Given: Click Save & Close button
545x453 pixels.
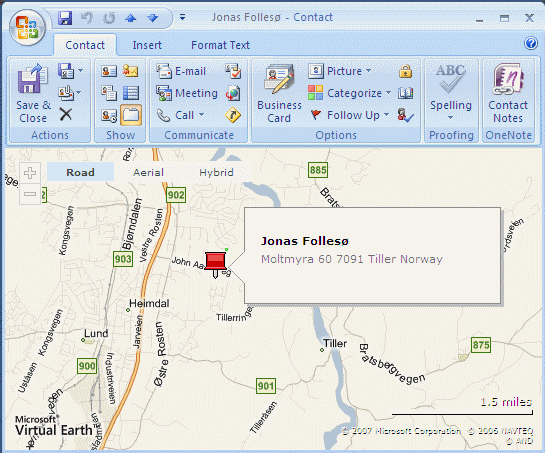Looking at the screenshot, I should [33, 93].
